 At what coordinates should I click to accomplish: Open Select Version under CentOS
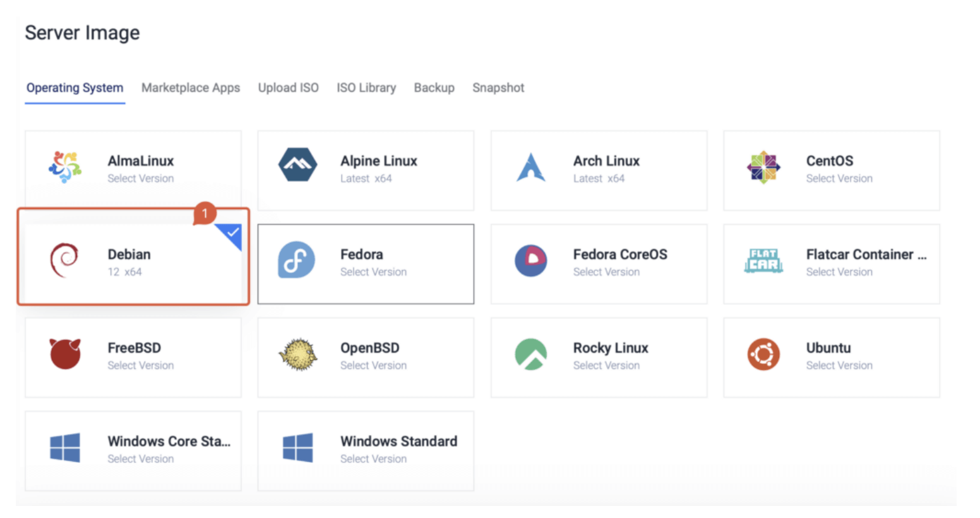click(x=839, y=179)
